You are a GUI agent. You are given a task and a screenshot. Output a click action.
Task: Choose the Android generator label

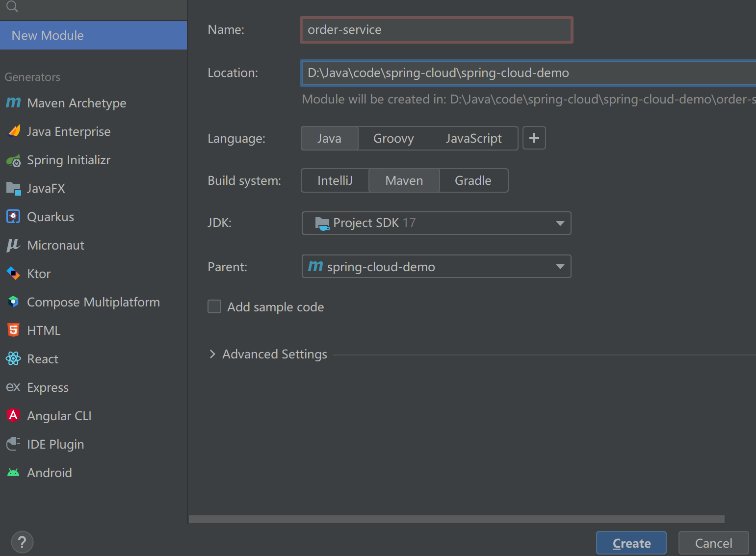[50, 473]
